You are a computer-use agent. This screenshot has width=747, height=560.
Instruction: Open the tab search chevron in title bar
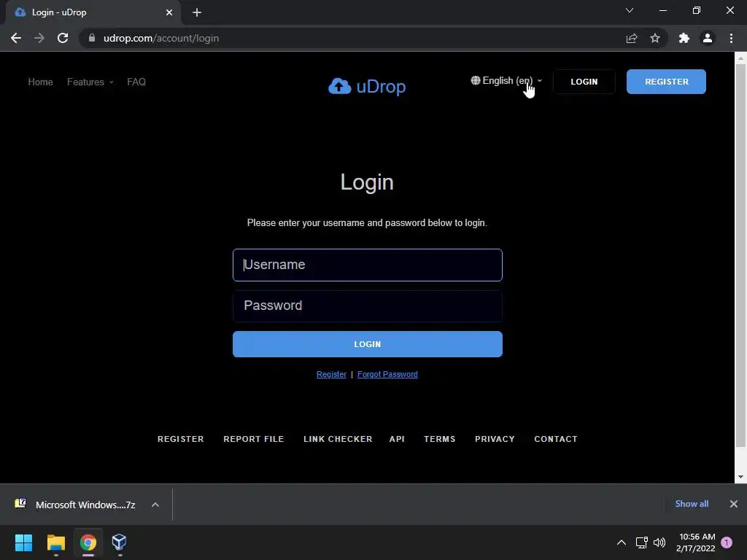tap(630, 10)
